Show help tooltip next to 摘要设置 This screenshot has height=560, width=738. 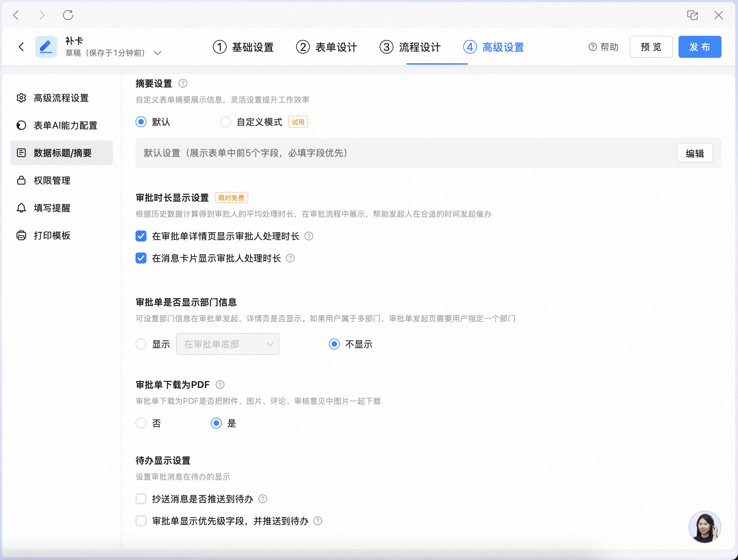(x=183, y=83)
